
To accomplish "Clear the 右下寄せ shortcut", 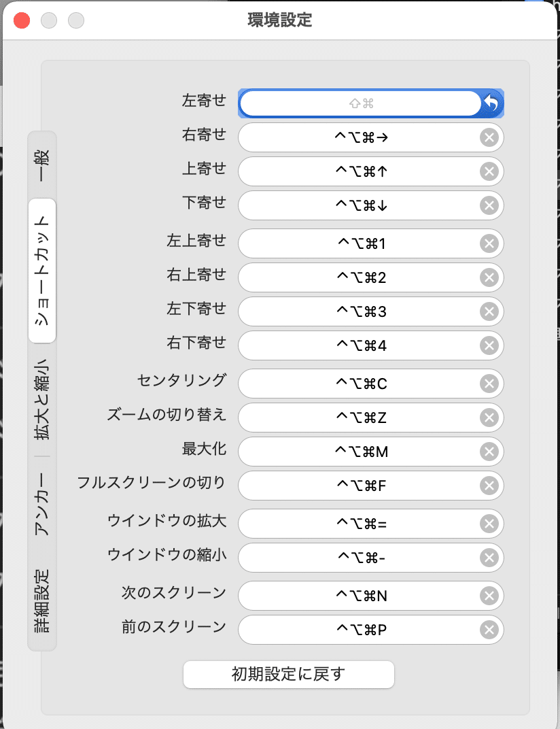I will [489, 345].
